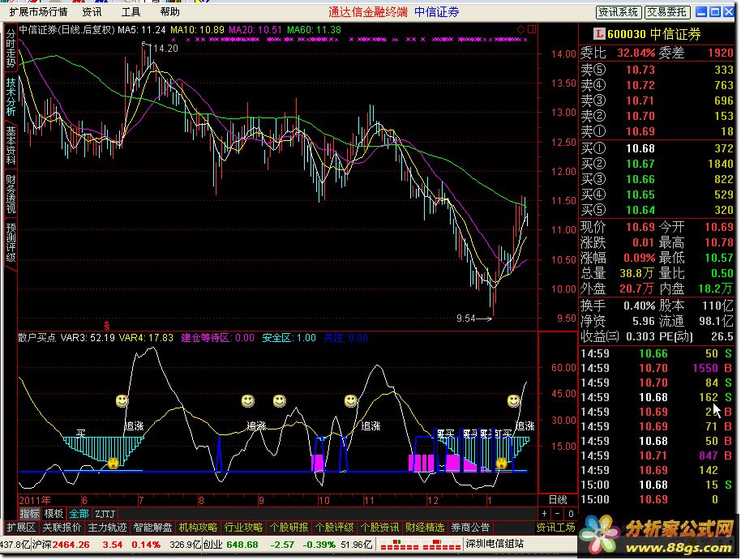741x560 pixels.
Task: Click the 资讯系统 button
Action: click(x=618, y=12)
